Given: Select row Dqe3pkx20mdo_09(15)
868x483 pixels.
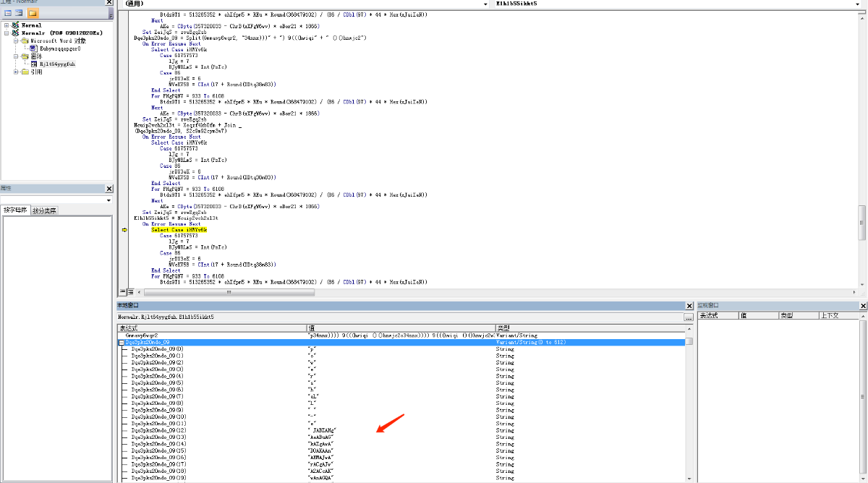Looking at the screenshot, I should (401, 450).
